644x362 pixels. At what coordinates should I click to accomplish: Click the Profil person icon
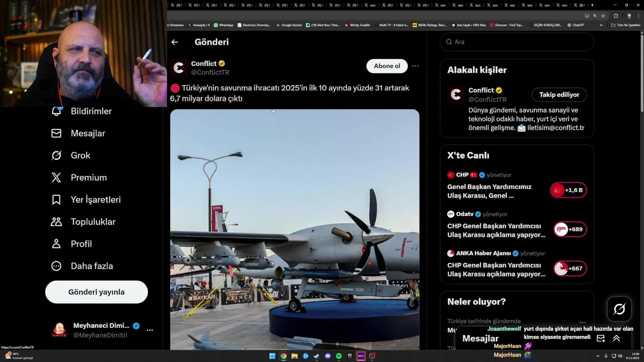(56, 244)
